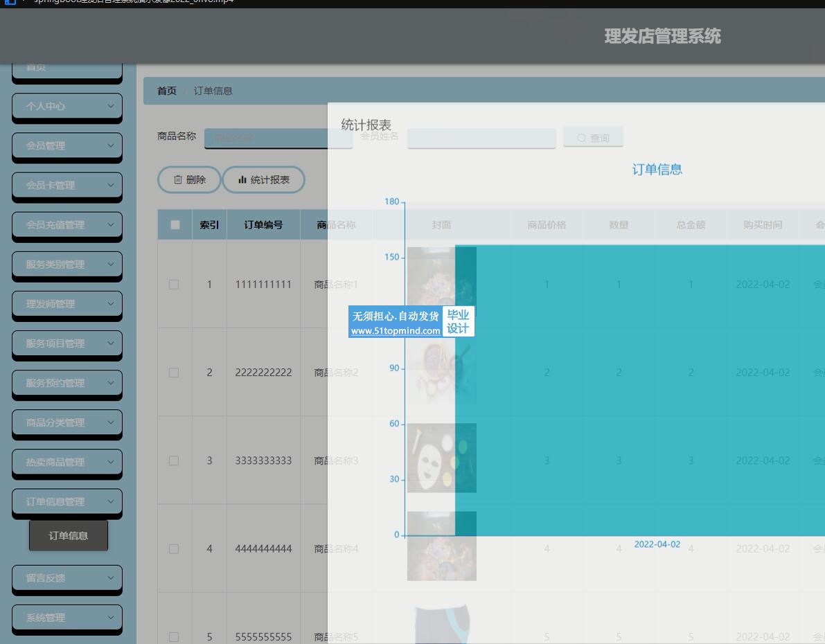This screenshot has height=644, width=825.
Task: Click the 商品名称3 cell
Action: (336, 461)
